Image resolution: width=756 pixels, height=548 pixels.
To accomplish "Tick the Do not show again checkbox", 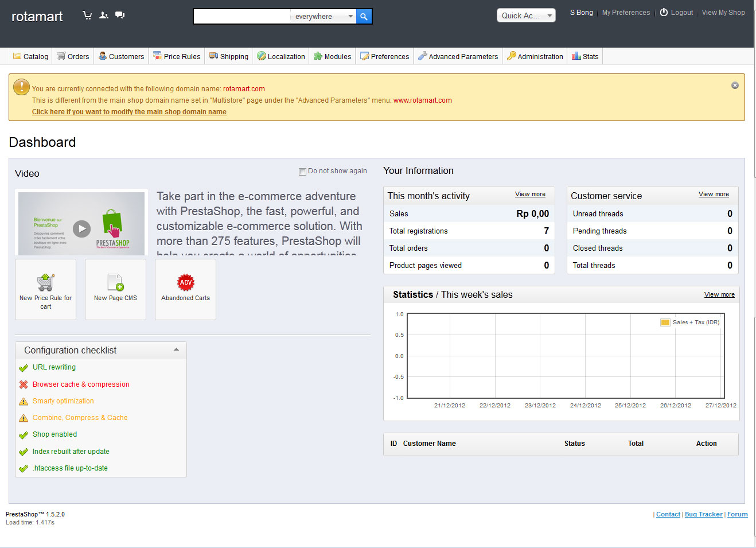I will point(302,172).
